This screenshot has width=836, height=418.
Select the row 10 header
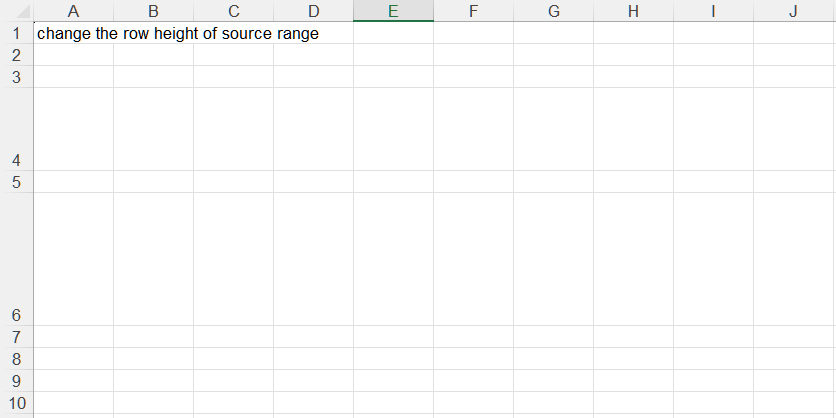click(16, 403)
